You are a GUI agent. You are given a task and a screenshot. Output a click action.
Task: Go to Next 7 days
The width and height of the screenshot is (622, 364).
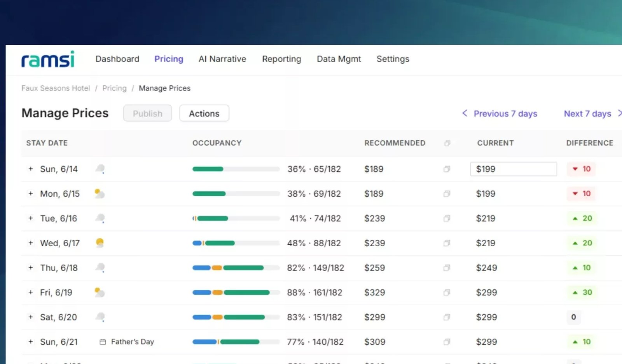tap(592, 113)
